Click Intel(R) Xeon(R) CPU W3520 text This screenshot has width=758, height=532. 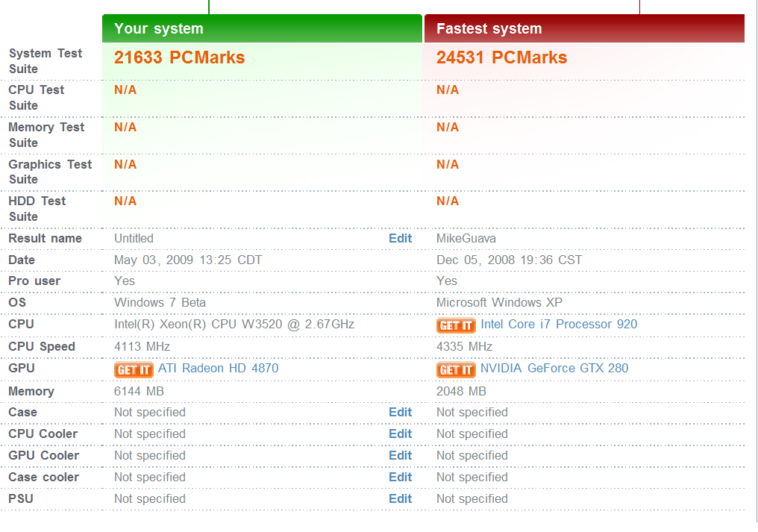[x=234, y=324]
